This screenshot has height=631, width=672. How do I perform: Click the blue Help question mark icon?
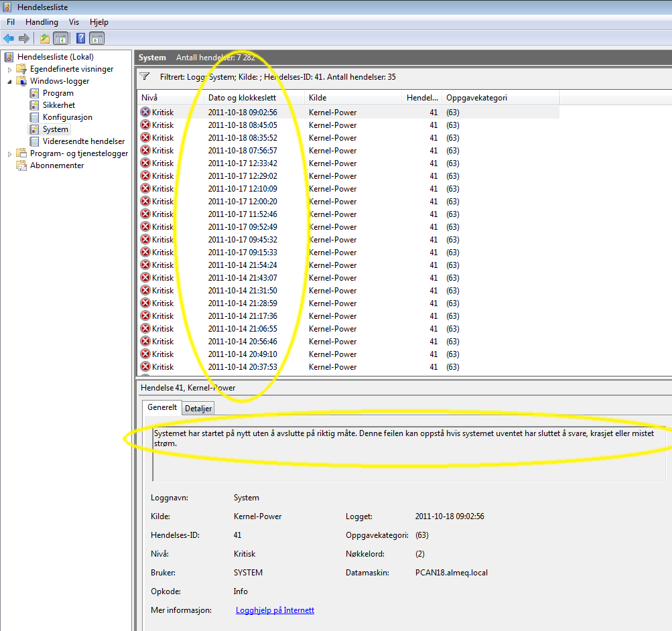80,38
